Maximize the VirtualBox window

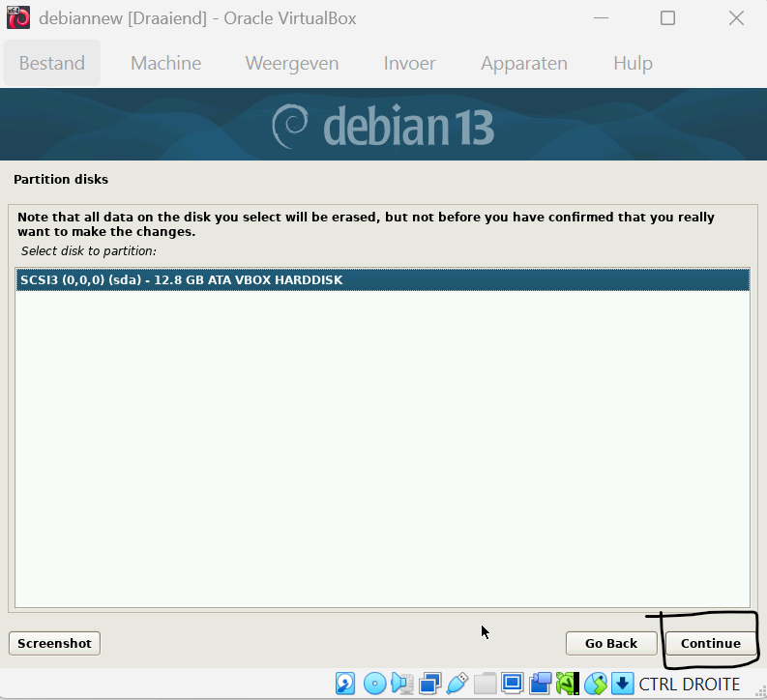(667, 18)
